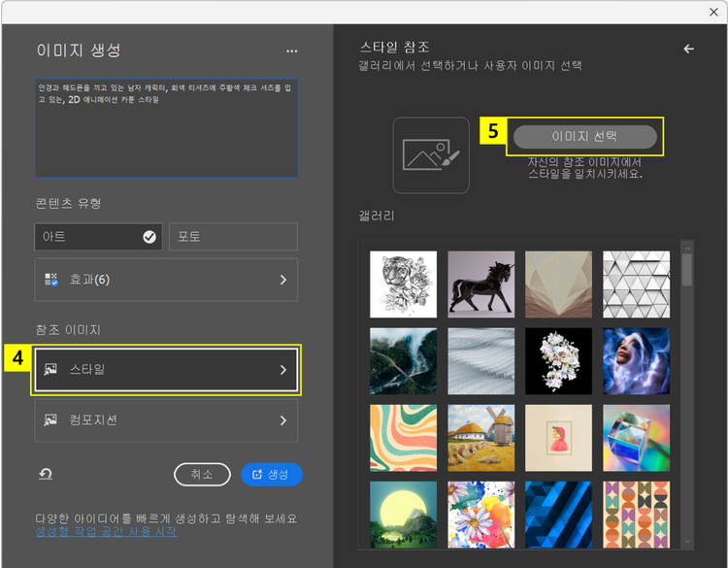This screenshot has height=568, width=728.
Task: Select the blue geometric stripes thumbnail
Action: (x=558, y=515)
